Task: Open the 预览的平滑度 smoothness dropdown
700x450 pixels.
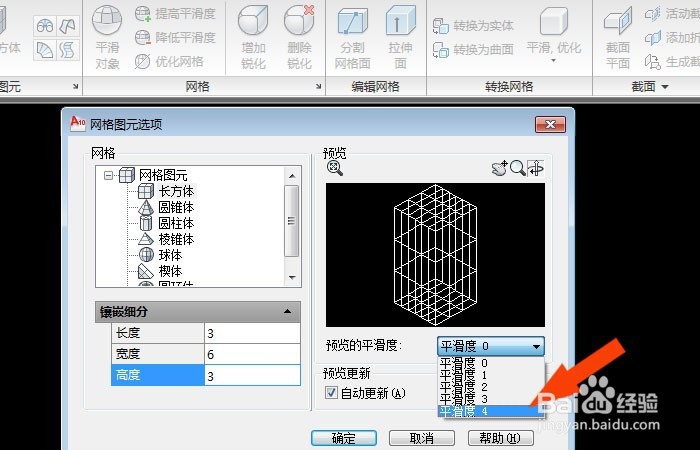Action: point(491,346)
